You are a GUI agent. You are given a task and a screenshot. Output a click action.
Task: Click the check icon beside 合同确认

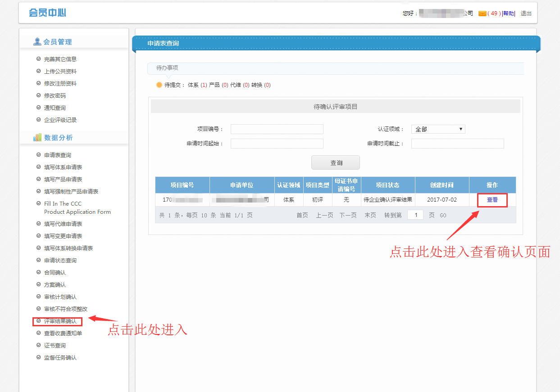[x=38, y=273]
